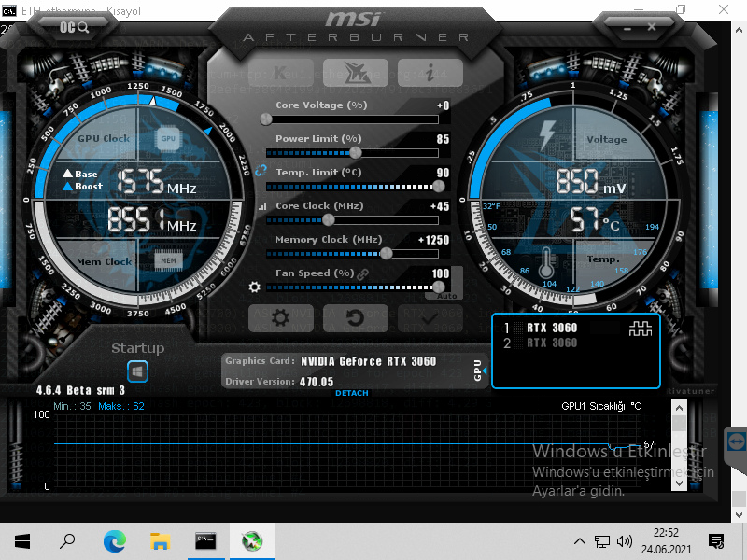Toggle the fan Auto button

coord(447,296)
